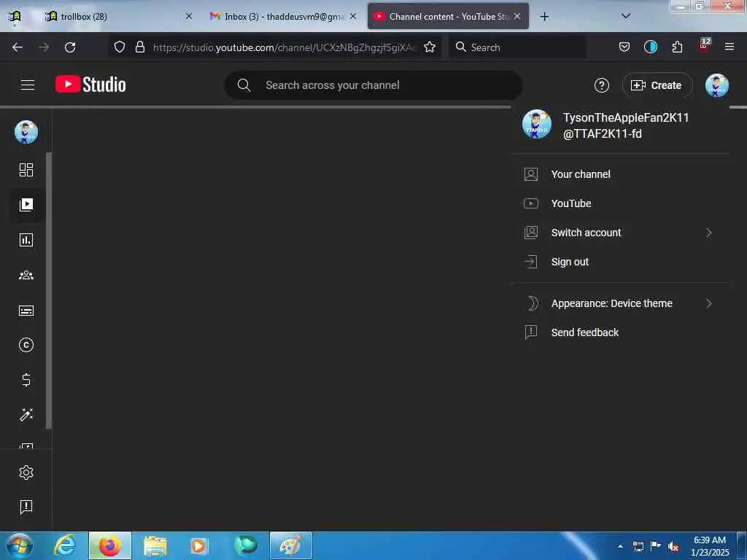Screen dimensions: 747x560
Task: Open the Help question mark icon
Action: 601,85
